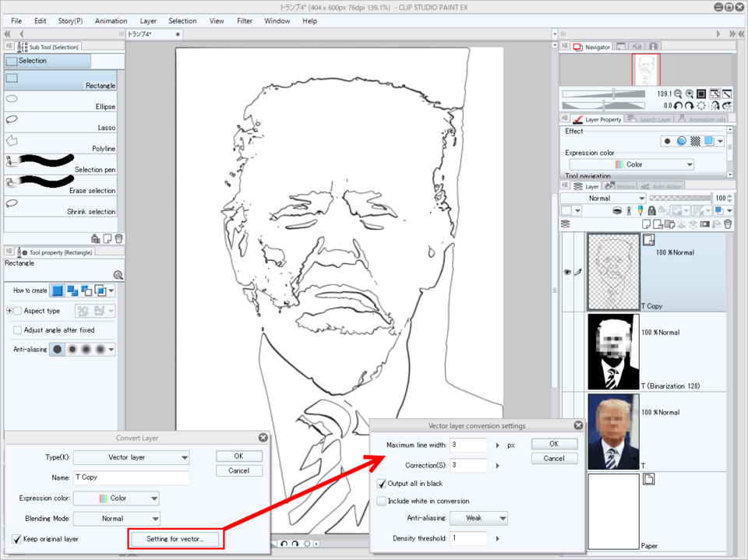This screenshot has height=560, width=748.
Task: Toggle clip to layer below icon
Action: pos(617,210)
